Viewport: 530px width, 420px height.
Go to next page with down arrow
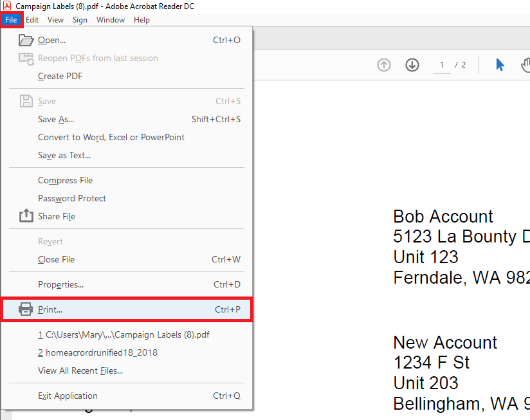pos(412,65)
